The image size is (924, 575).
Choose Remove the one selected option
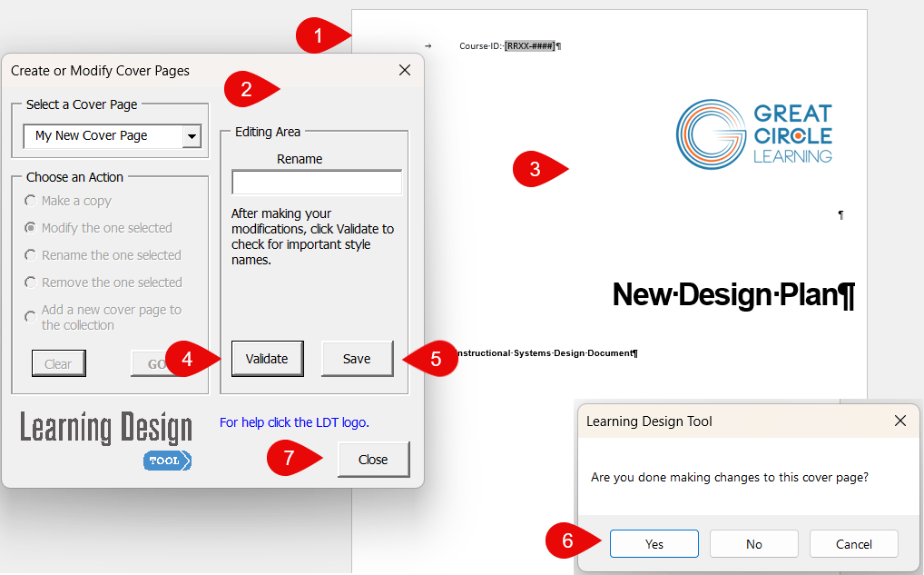32,283
